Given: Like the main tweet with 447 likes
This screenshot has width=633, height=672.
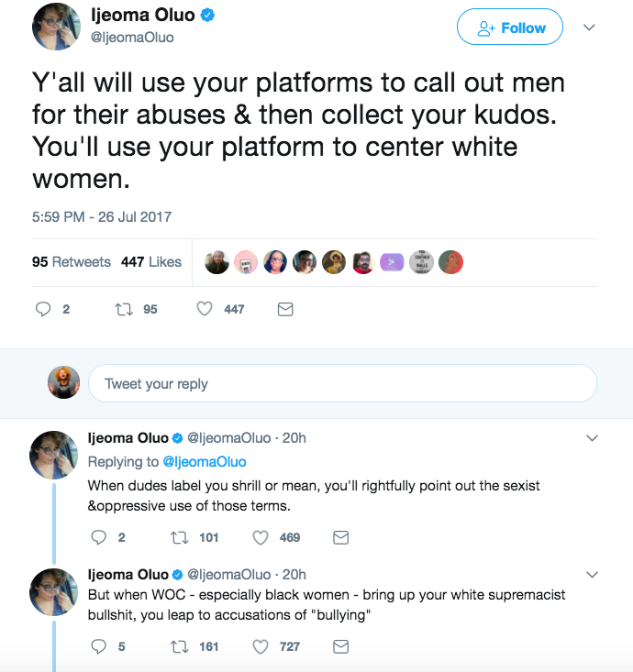Looking at the screenshot, I should click(x=205, y=310).
